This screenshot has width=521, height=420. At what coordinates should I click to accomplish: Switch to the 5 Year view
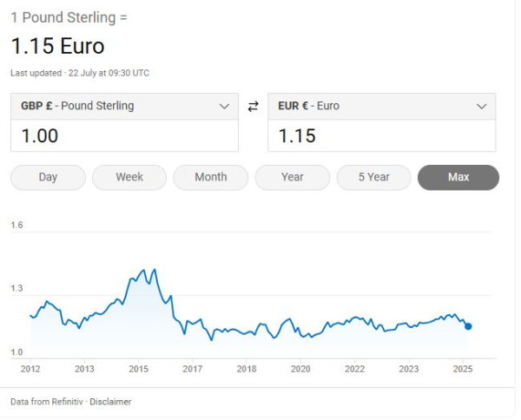(x=373, y=177)
